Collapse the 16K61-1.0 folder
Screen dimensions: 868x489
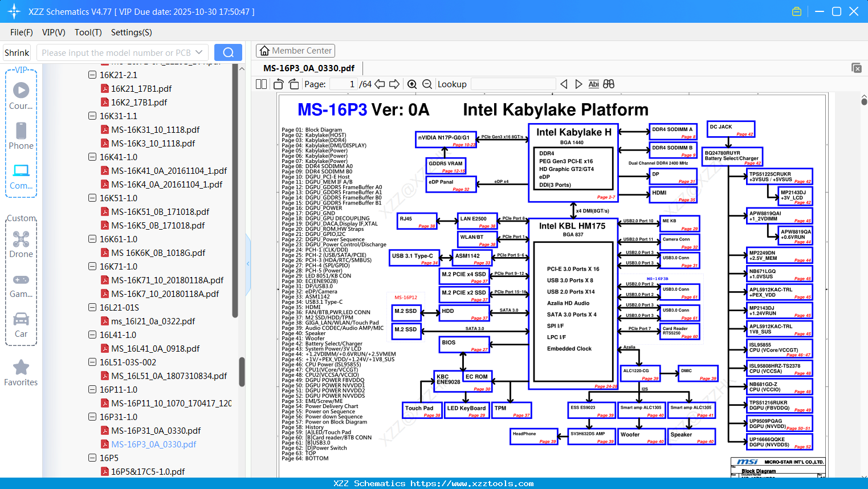tap(92, 239)
